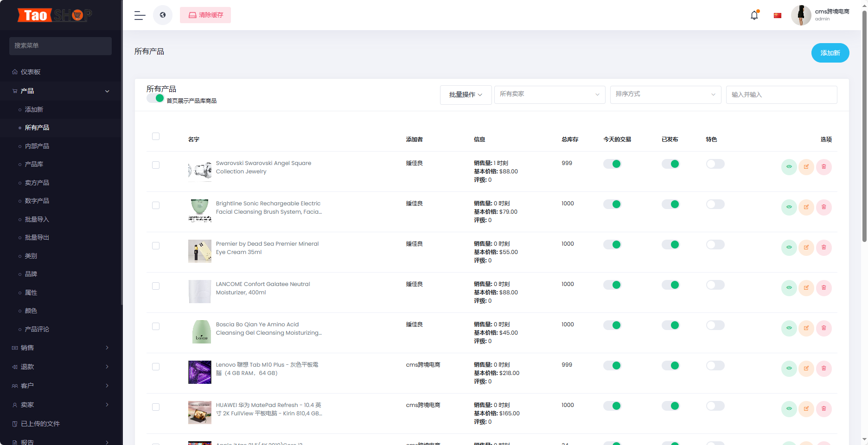Expand the 卖家 sidebar menu

coord(61,405)
